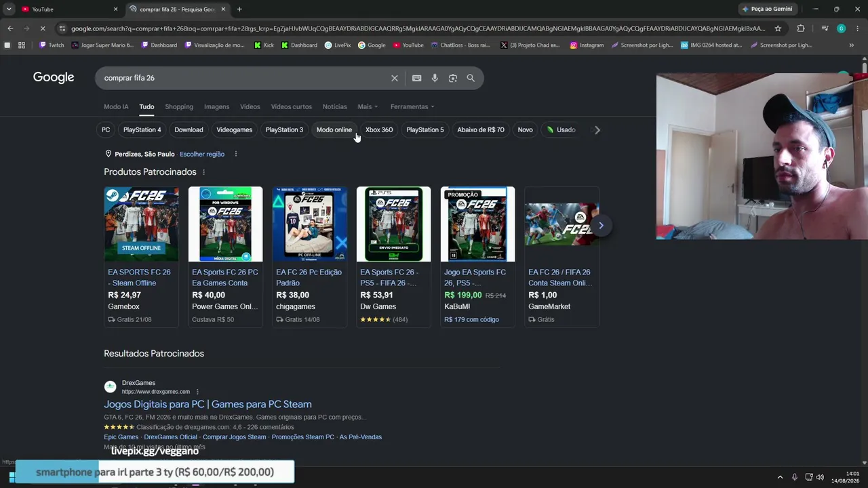Filter results by the Modo online chip
The height and width of the screenshot is (488, 868).
click(334, 129)
